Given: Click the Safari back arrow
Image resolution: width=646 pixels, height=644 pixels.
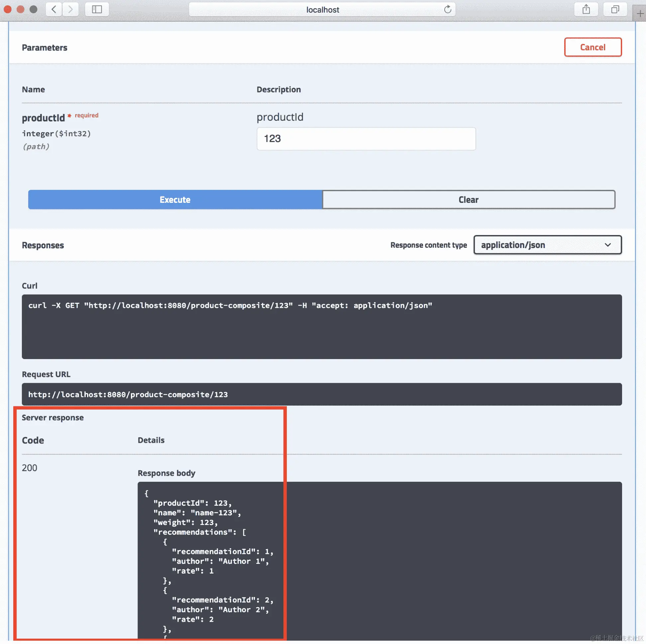Looking at the screenshot, I should click(x=54, y=9).
